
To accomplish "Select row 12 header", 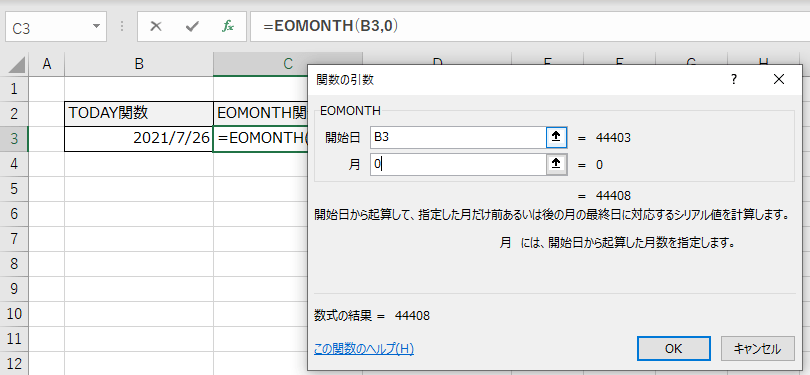I will 14,363.
